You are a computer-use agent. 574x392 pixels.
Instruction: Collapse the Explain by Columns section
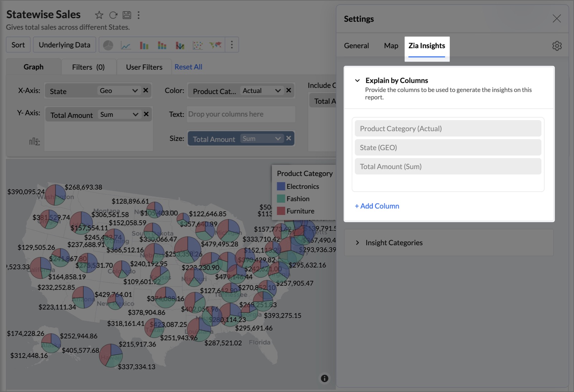point(357,80)
